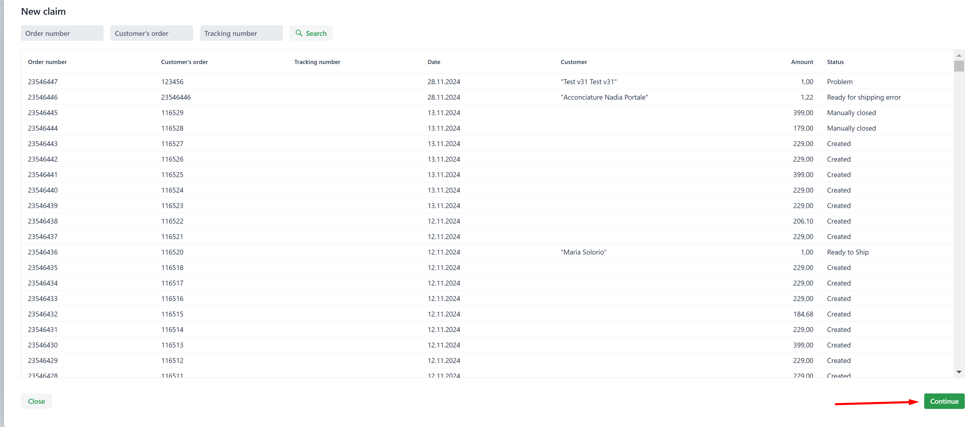Select order row 23546432 amount 184,68

tap(487, 314)
